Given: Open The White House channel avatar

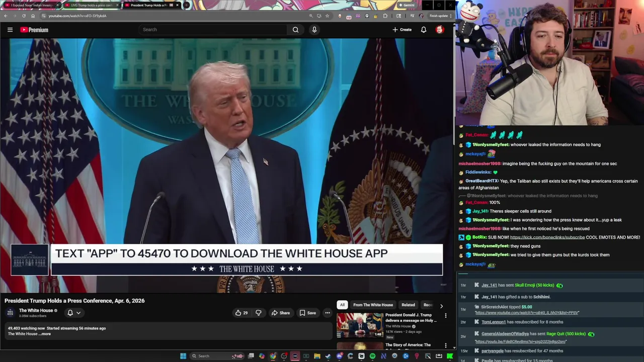Looking at the screenshot, I should [x=10, y=313].
